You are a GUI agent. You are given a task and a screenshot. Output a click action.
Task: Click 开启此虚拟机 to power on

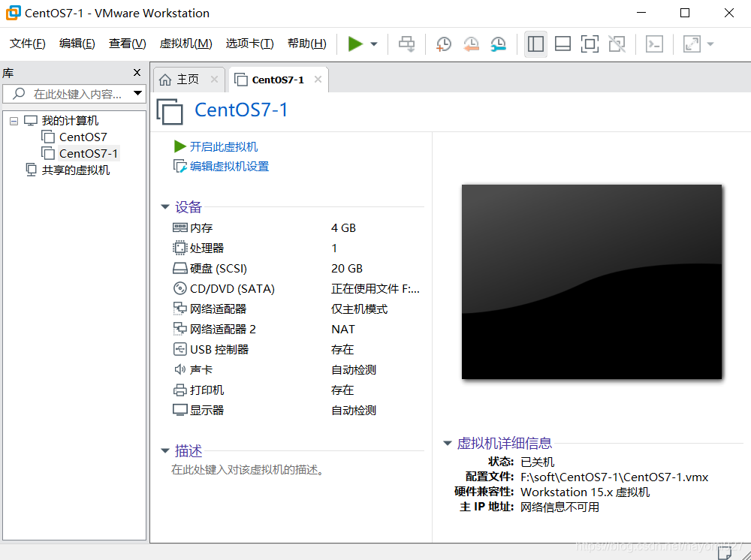(x=223, y=146)
